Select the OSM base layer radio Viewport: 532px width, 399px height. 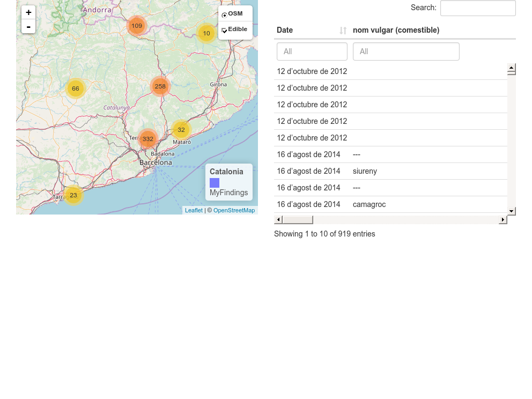(224, 15)
